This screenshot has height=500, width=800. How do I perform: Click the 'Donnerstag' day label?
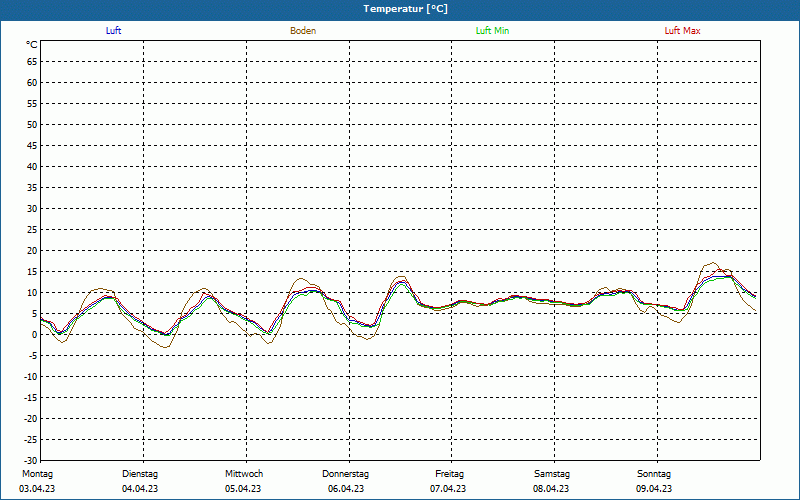click(x=345, y=474)
